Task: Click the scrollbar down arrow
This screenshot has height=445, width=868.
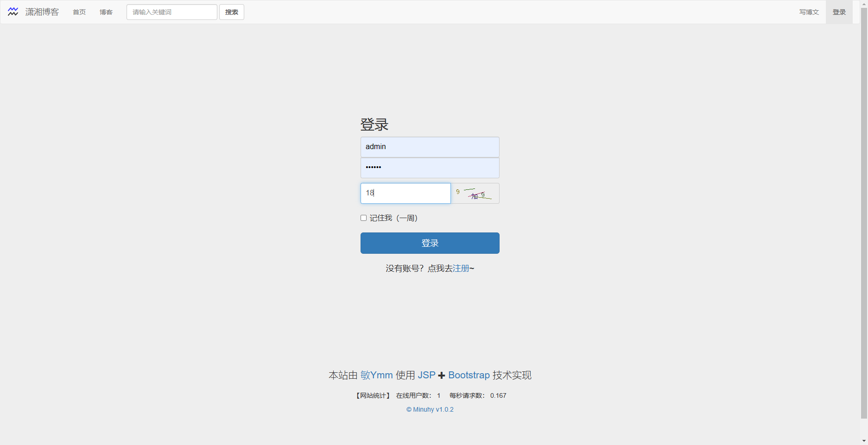Action: point(864,441)
